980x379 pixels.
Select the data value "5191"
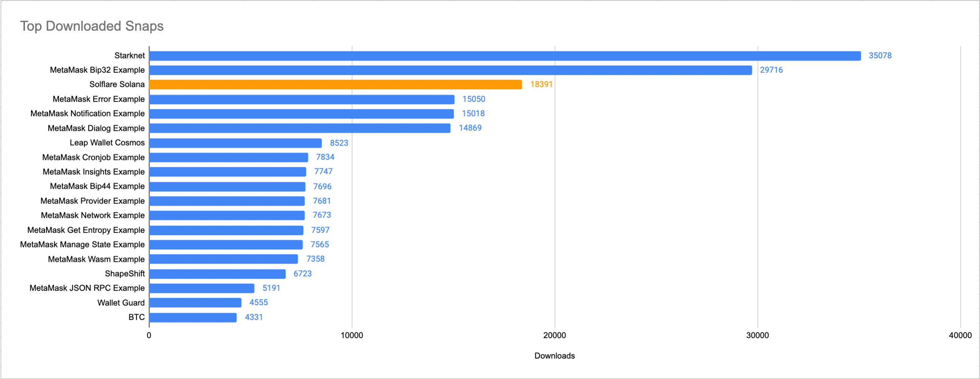click(271, 288)
